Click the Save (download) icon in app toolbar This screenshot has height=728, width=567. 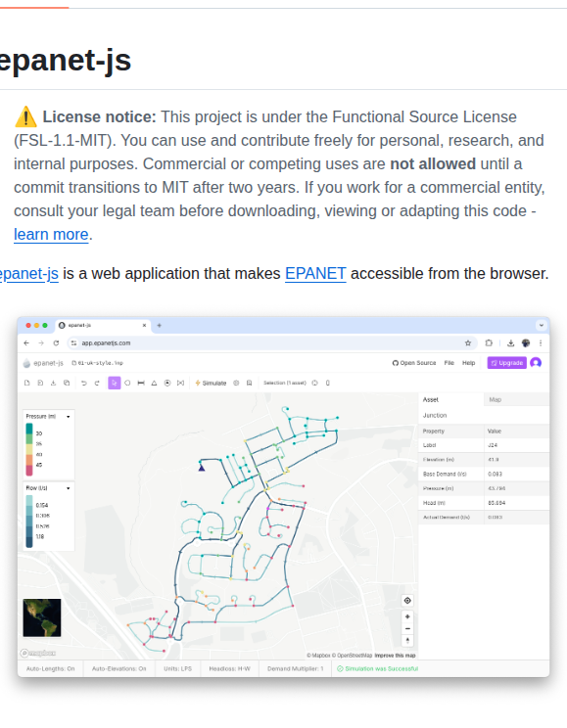coord(53,383)
